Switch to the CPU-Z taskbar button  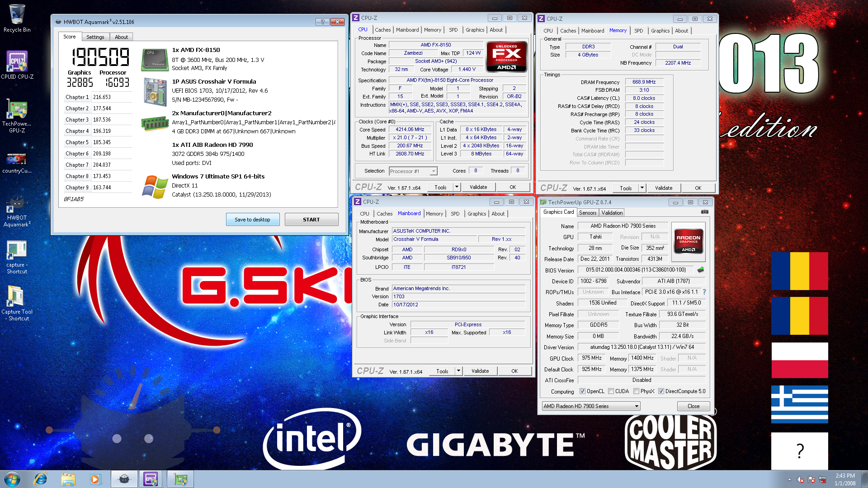[151, 479]
